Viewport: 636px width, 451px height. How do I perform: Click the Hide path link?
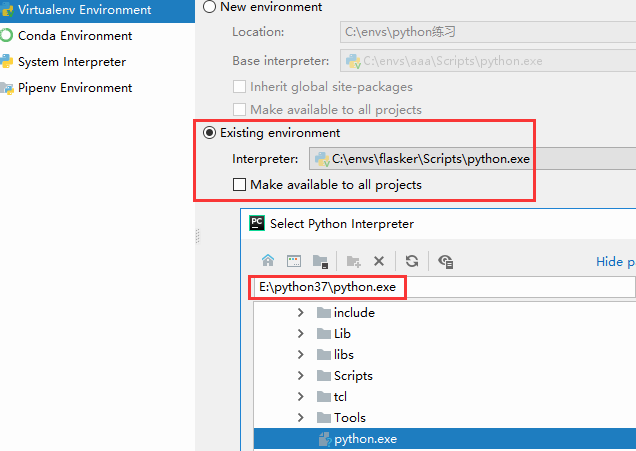[614, 262]
